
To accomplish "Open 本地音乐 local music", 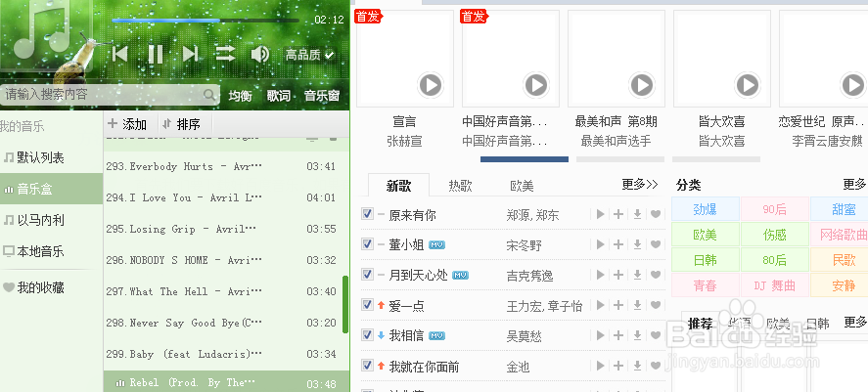I will pos(52,251).
